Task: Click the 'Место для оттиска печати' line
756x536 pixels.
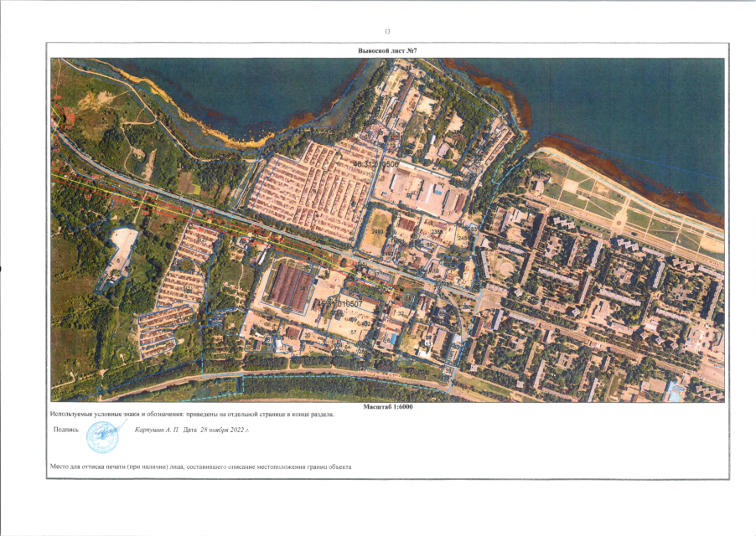Action: [x=199, y=466]
